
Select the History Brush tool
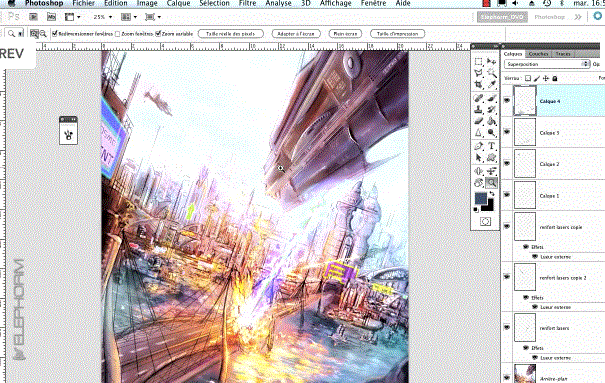click(491, 110)
